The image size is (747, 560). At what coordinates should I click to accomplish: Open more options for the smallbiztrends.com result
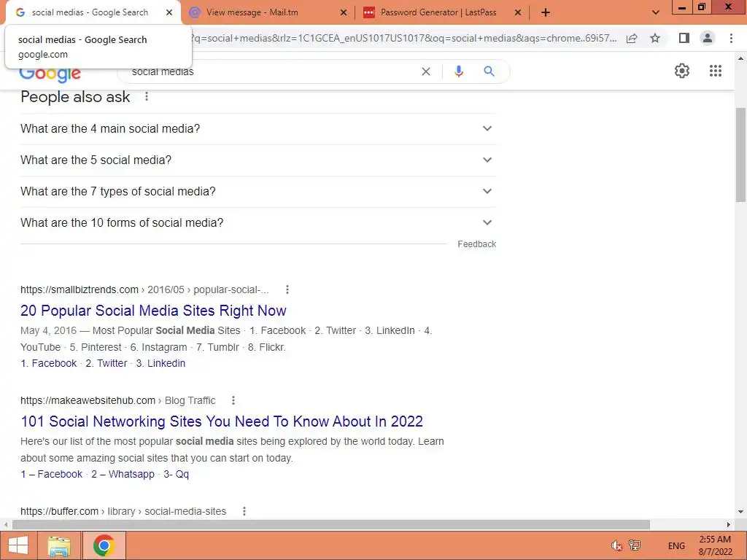point(287,289)
